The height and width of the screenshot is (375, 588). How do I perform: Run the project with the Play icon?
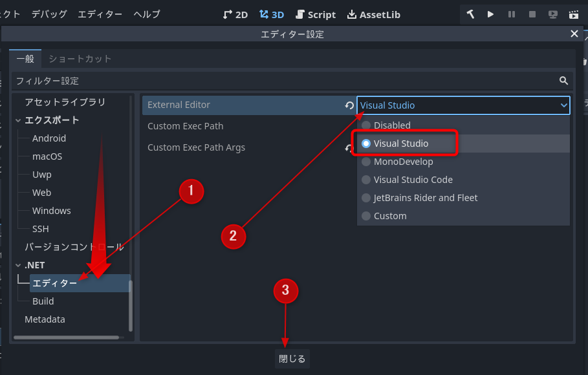pos(491,14)
